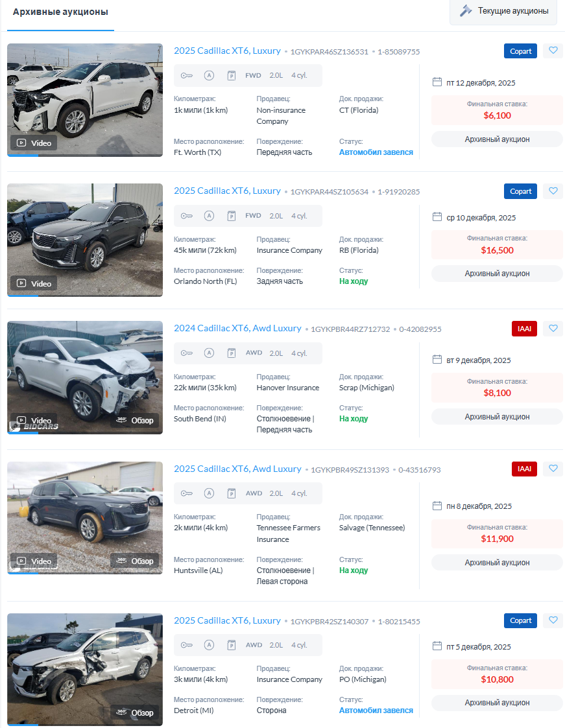The height and width of the screenshot is (728, 565).
Task: Click the automatic transmission icon in the second listing
Action: (209, 215)
